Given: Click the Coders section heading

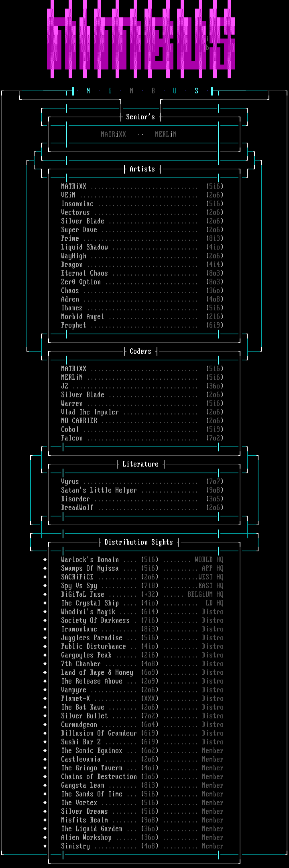Looking at the screenshot, I should coord(140,351).
